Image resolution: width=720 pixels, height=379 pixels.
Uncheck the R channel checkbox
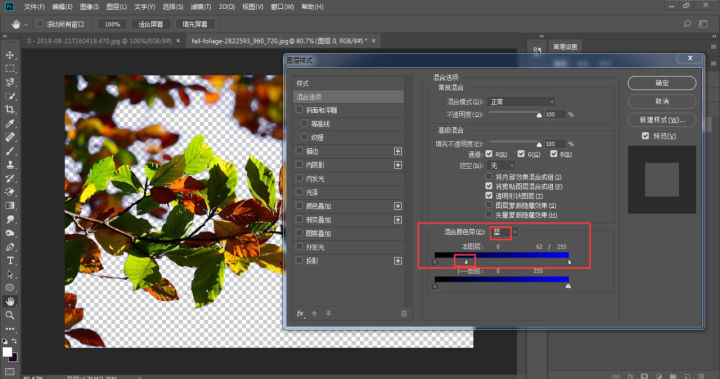pyautogui.click(x=489, y=154)
